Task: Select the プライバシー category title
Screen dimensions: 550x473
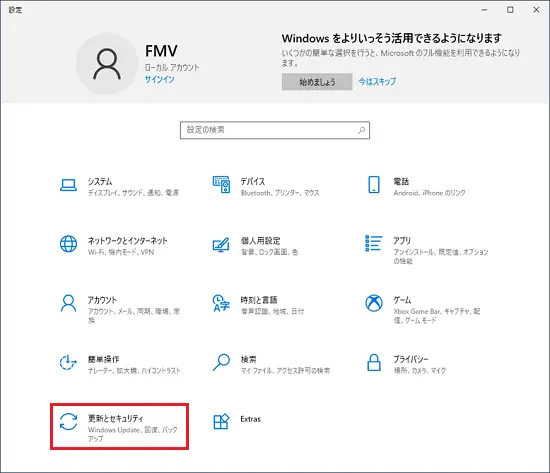Action: coord(411,359)
